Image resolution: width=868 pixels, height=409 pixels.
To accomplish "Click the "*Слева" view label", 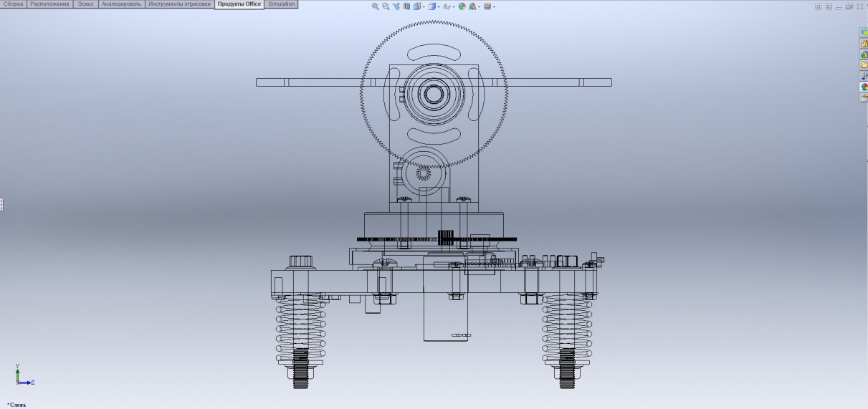I will click(x=16, y=405).
